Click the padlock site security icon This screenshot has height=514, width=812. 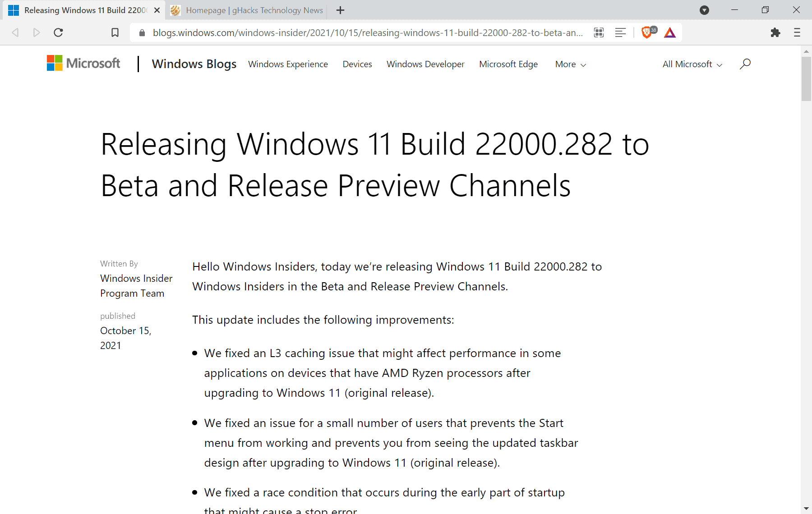coord(142,32)
